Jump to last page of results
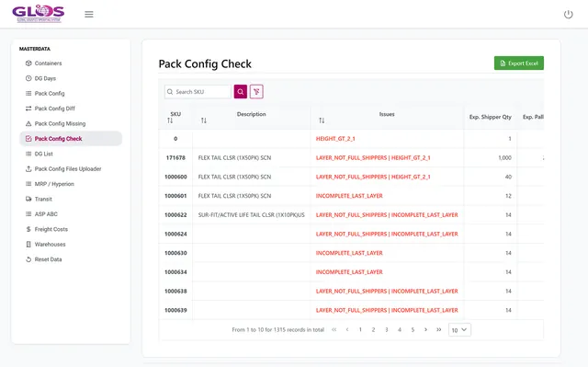 [439, 329]
